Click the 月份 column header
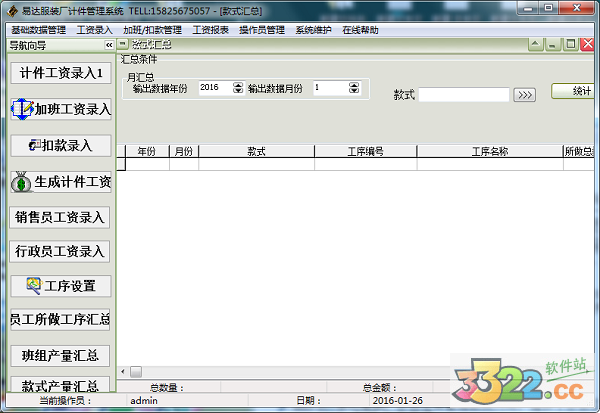 tap(184, 152)
